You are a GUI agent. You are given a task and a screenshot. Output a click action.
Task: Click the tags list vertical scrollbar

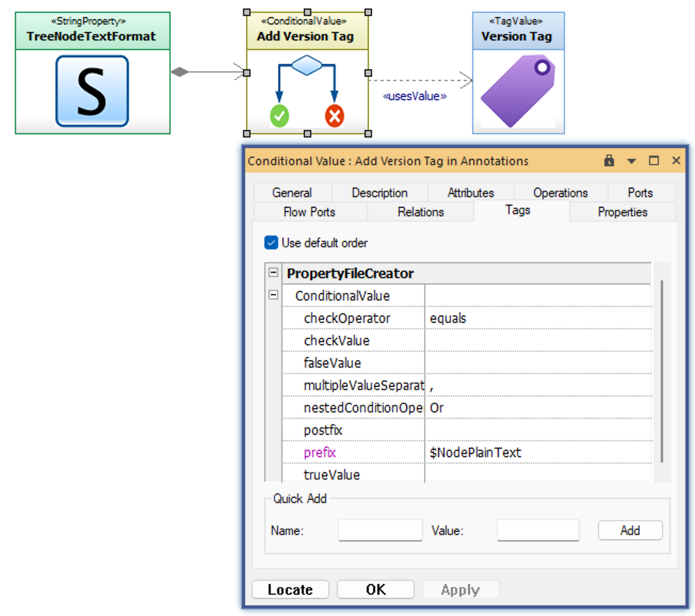point(662,371)
